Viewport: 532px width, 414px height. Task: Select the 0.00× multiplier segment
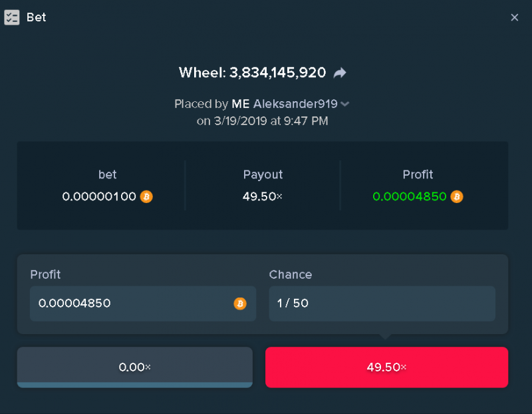[x=135, y=367]
